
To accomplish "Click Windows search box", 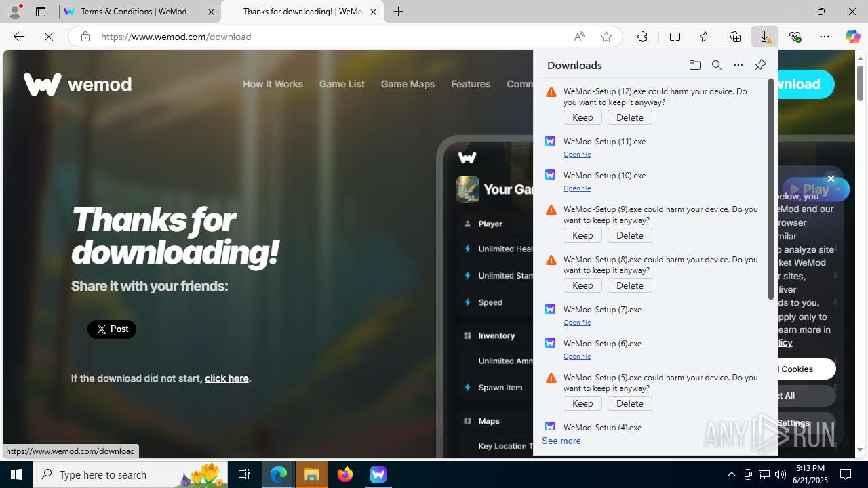I will [131, 474].
